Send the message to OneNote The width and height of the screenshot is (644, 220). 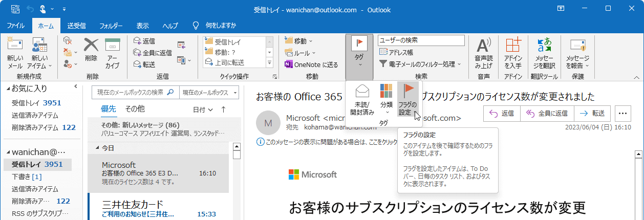311,64
